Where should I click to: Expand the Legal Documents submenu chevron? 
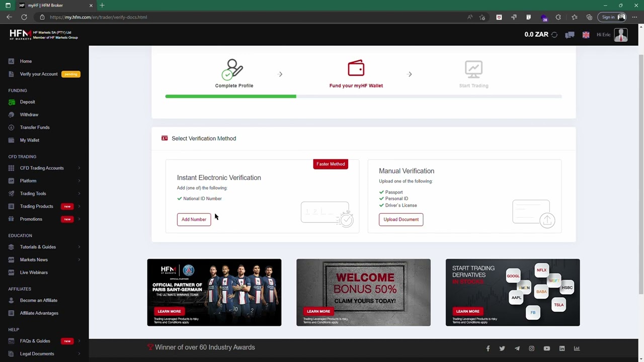pos(79,353)
